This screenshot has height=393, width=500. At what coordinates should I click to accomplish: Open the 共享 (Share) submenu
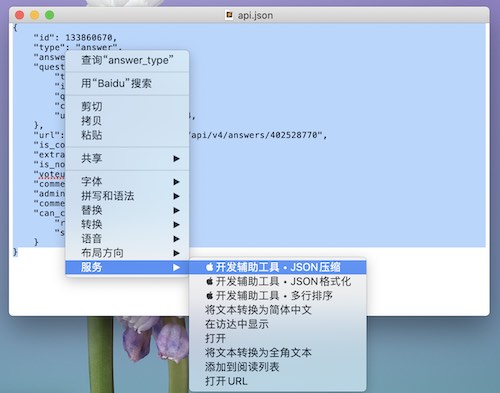127,158
